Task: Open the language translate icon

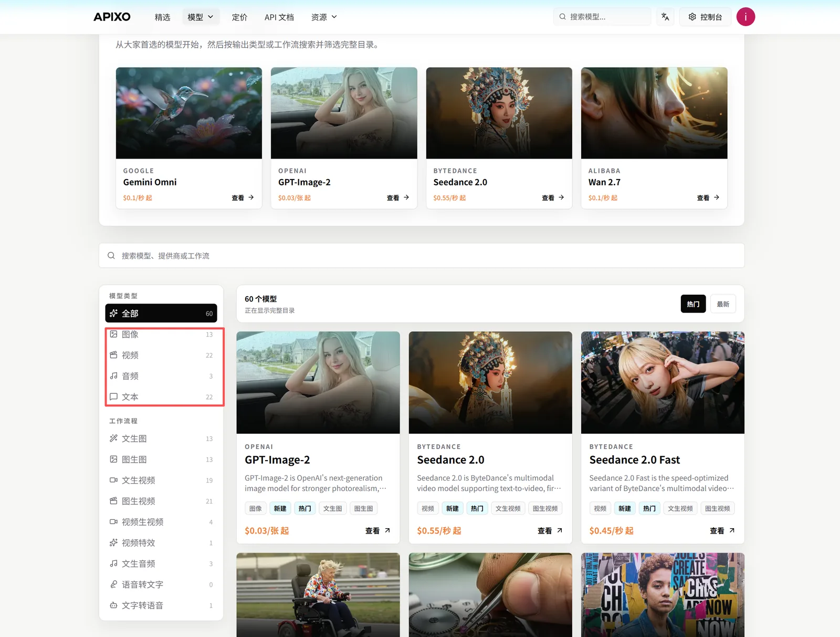Action: pos(665,17)
